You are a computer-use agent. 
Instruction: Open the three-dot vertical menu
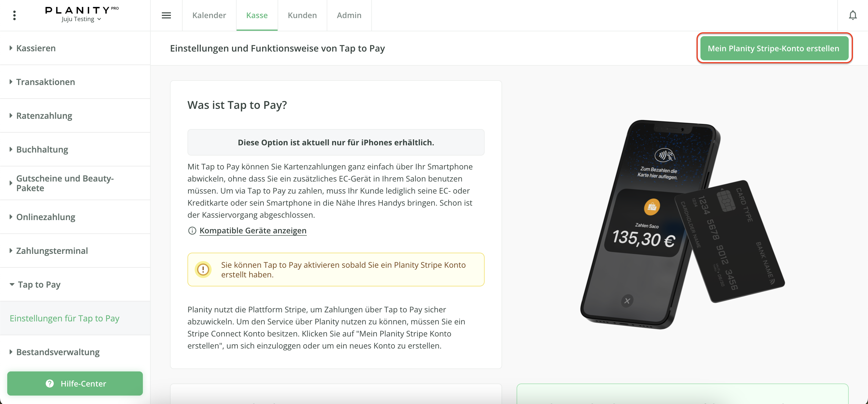coord(14,15)
